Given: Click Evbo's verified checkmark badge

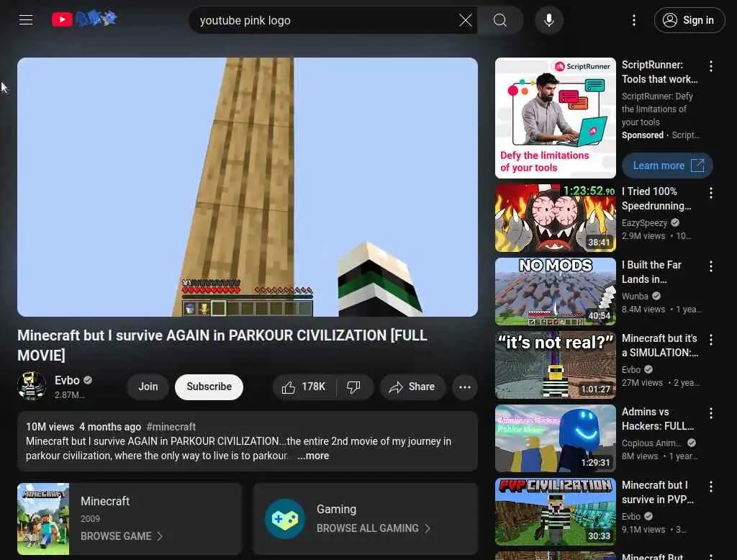Looking at the screenshot, I should (x=88, y=380).
